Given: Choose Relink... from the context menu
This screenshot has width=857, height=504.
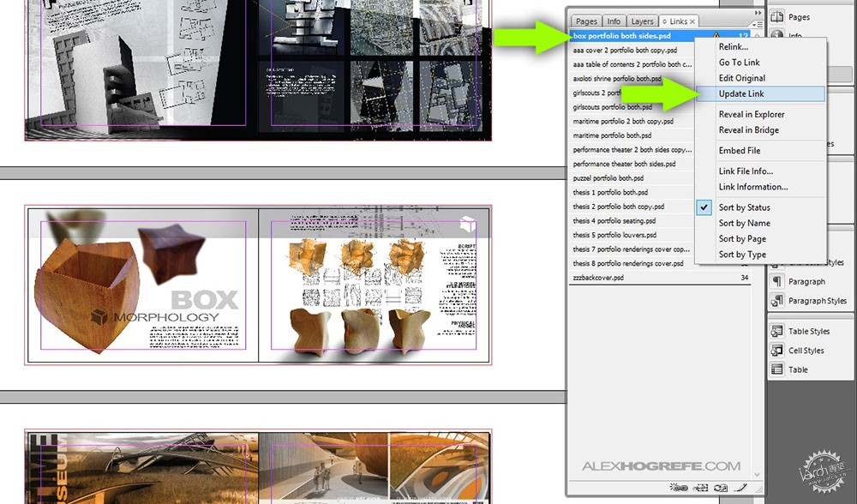Looking at the screenshot, I should coord(733,47).
